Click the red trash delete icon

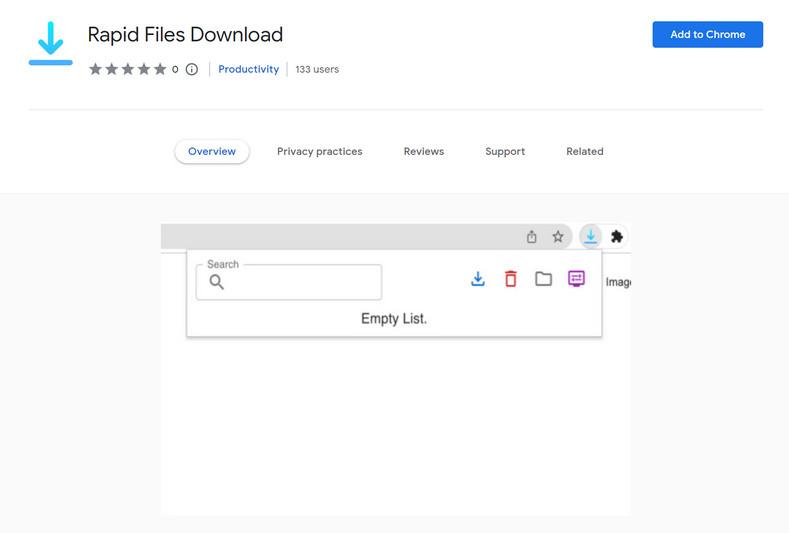(510, 279)
